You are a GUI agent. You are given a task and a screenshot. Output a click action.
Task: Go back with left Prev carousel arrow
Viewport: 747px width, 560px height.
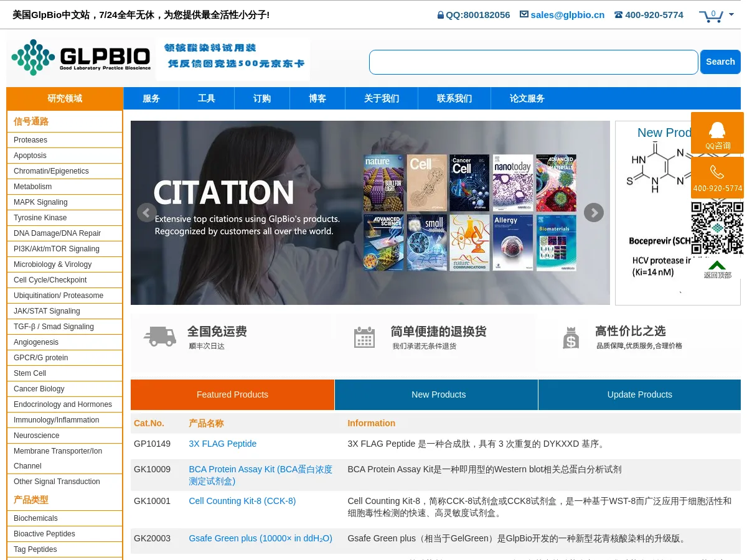click(x=147, y=212)
